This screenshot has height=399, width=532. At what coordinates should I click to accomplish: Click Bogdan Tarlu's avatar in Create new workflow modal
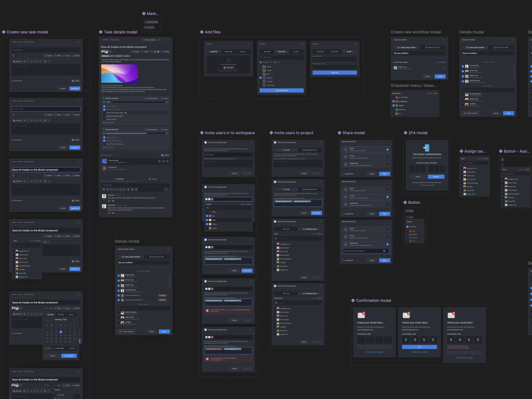point(395,68)
